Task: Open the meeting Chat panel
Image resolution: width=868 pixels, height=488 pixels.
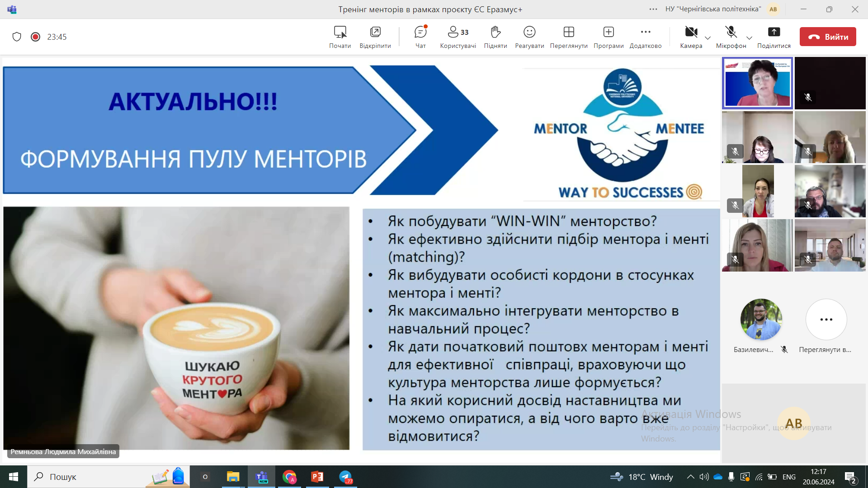Action: 420,37
